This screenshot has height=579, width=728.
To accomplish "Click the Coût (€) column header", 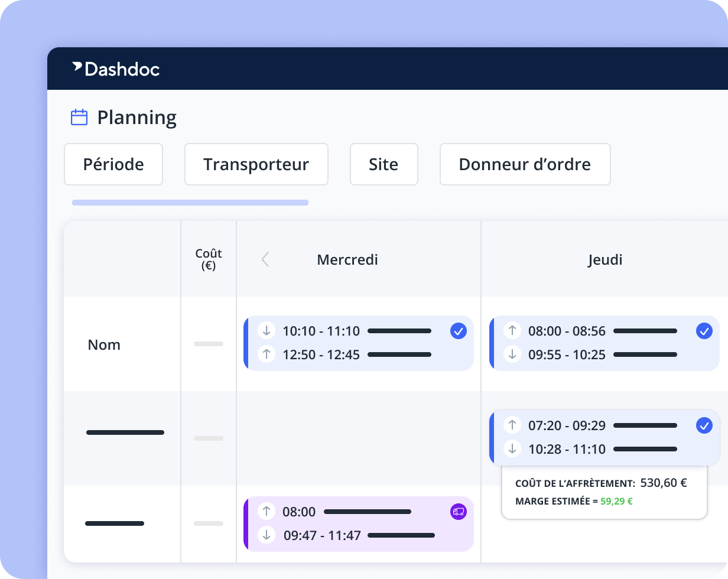I will click(x=208, y=259).
